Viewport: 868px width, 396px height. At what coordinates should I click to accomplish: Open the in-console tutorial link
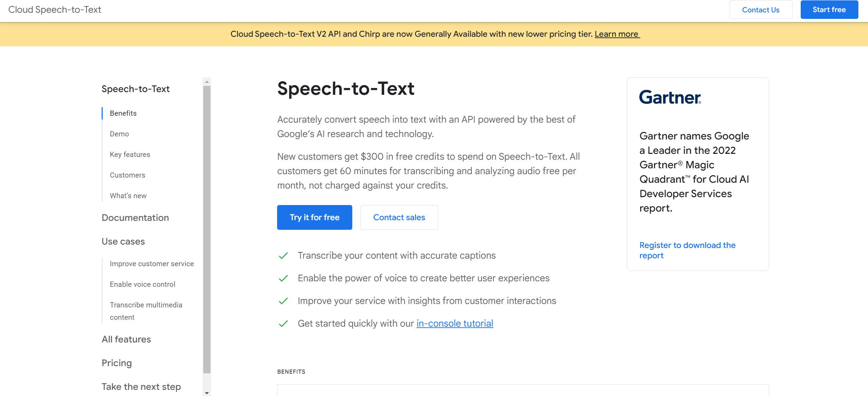(x=454, y=323)
